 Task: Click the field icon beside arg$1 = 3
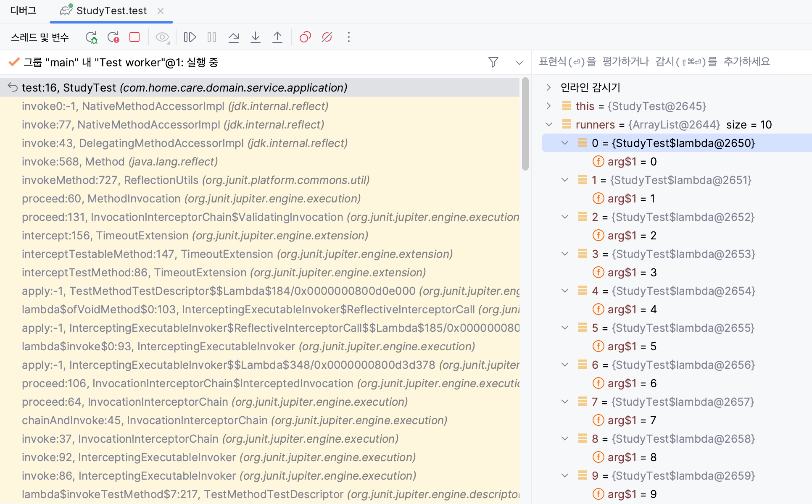coord(598,272)
